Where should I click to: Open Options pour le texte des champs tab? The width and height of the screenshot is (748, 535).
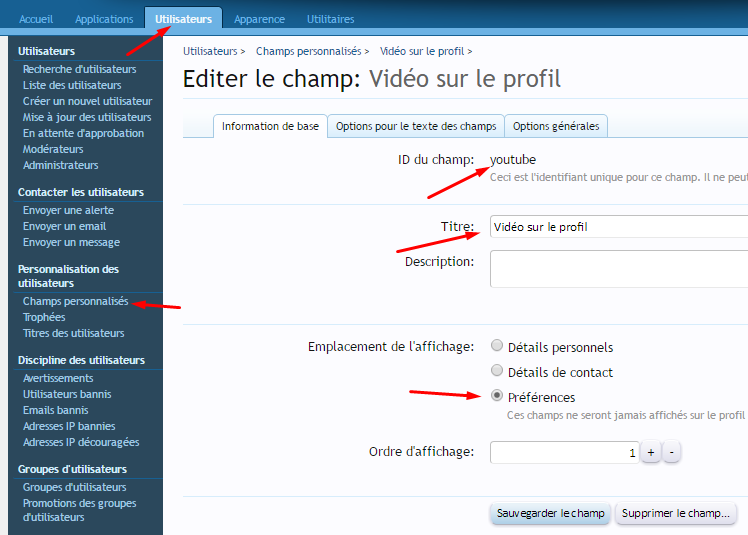(416, 126)
